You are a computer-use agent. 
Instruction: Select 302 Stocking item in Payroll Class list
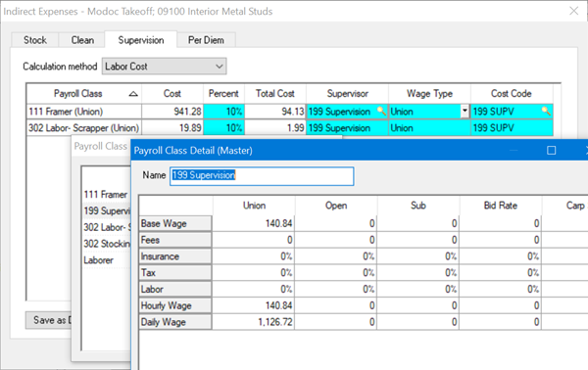click(106, 244)
